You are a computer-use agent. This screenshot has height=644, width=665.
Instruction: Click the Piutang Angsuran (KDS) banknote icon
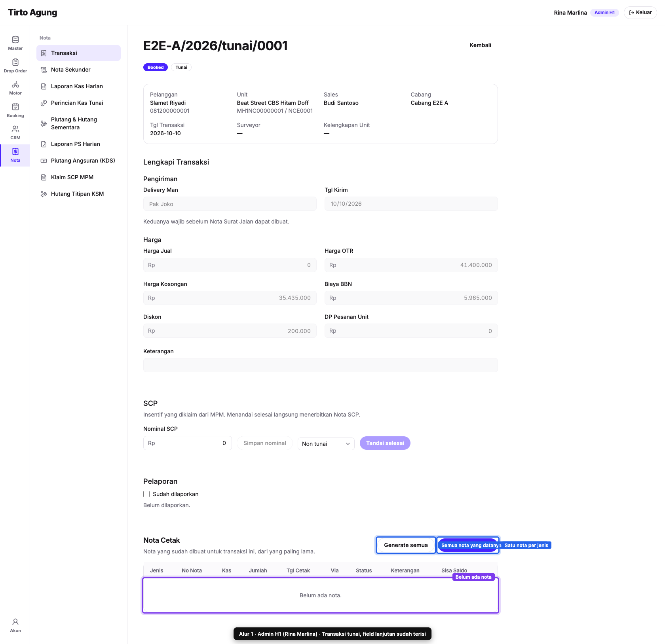pyautogui.click(x=44, y=161)
